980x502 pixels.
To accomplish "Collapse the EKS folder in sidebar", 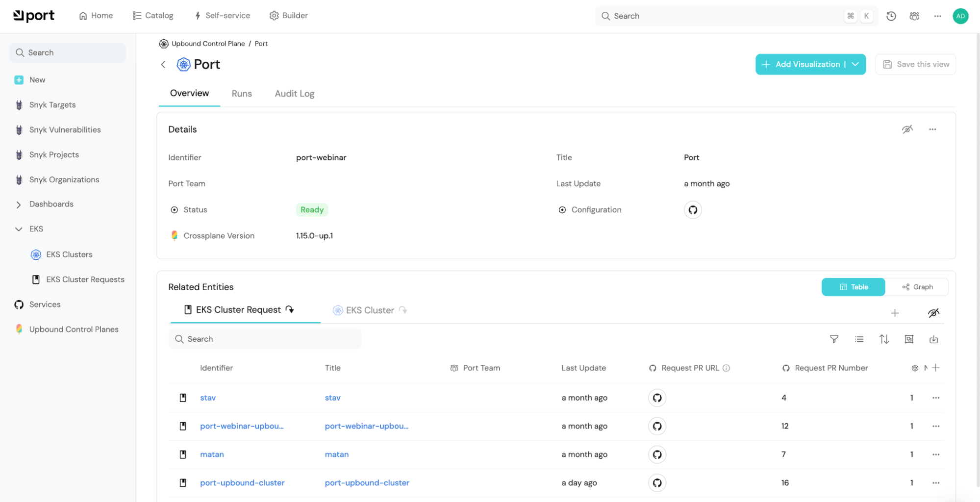I will [x=19, y=229].
